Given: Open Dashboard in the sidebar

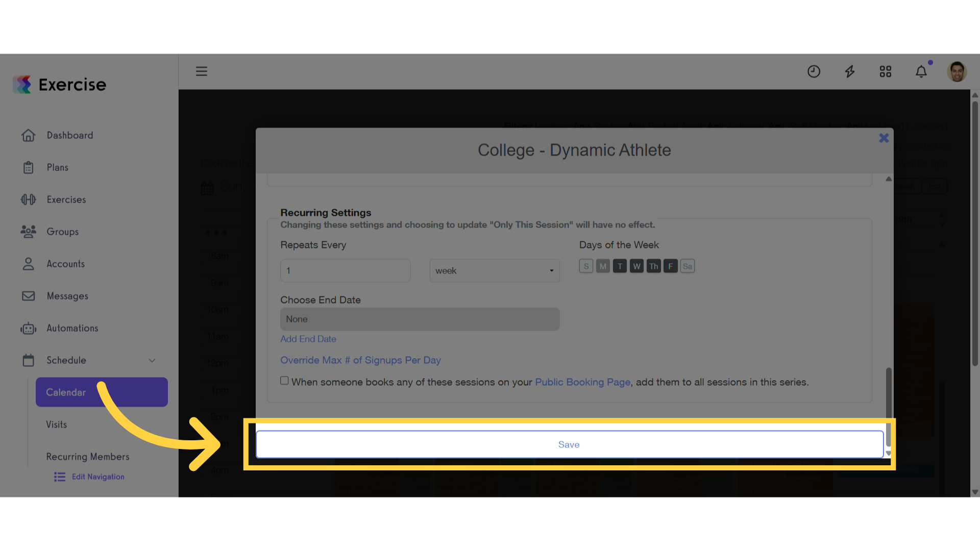Looking at the screenshot, I should (70, 135).
